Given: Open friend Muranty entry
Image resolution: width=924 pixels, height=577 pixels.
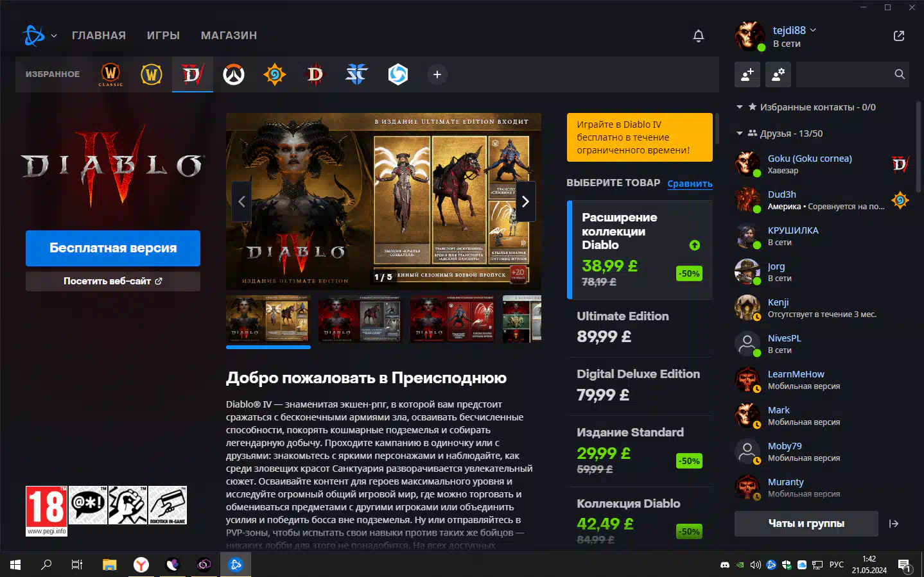Looking at the screenshot, I should (823, 488).
